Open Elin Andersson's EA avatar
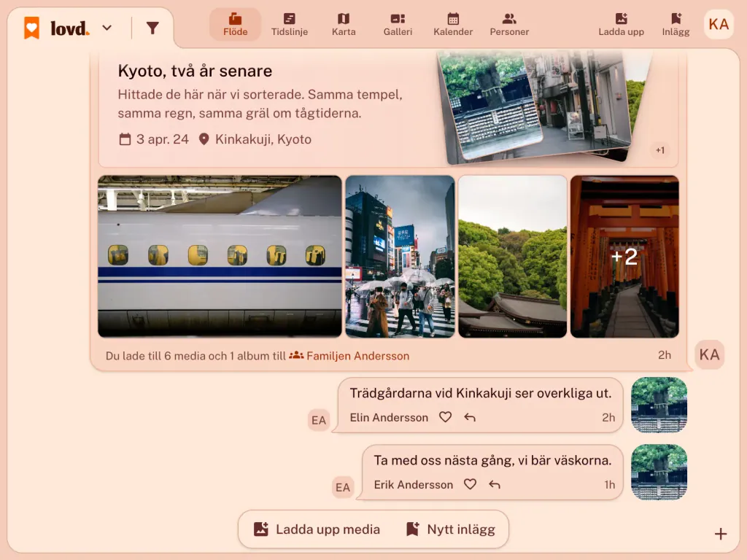 click(x=319, y=420)
